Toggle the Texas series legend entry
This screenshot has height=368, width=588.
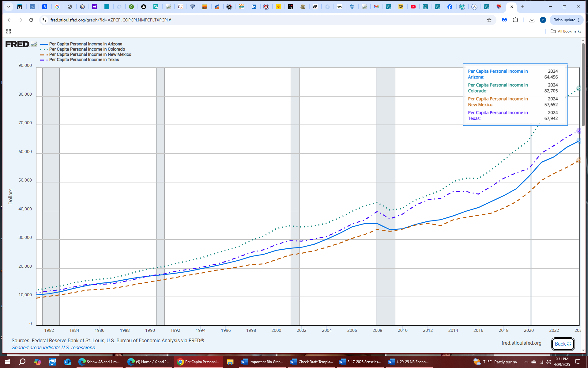(x=84, y=60)
